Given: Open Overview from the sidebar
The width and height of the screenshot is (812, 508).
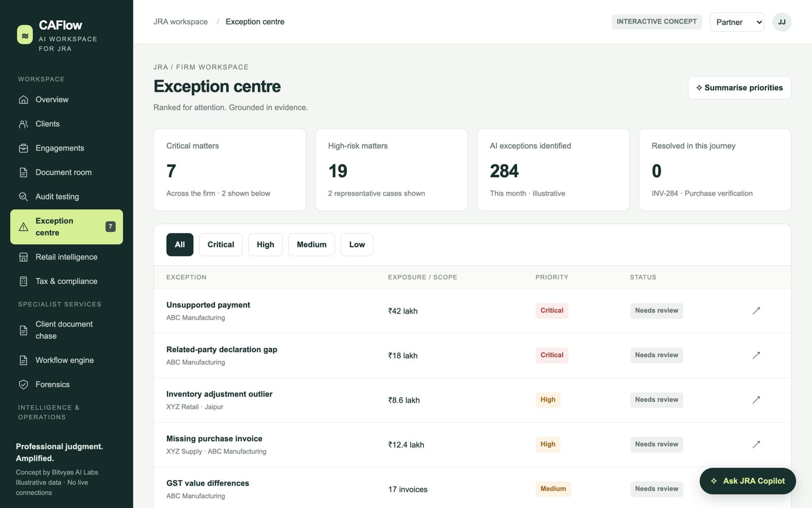Looking at the screenshot, I should 66,100.
